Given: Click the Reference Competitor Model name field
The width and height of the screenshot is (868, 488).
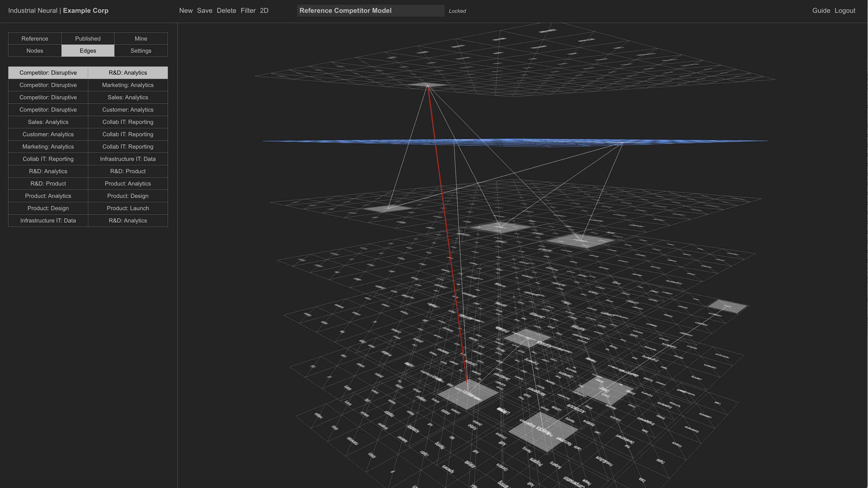Looking at the screenshot, I should point(371,10).
